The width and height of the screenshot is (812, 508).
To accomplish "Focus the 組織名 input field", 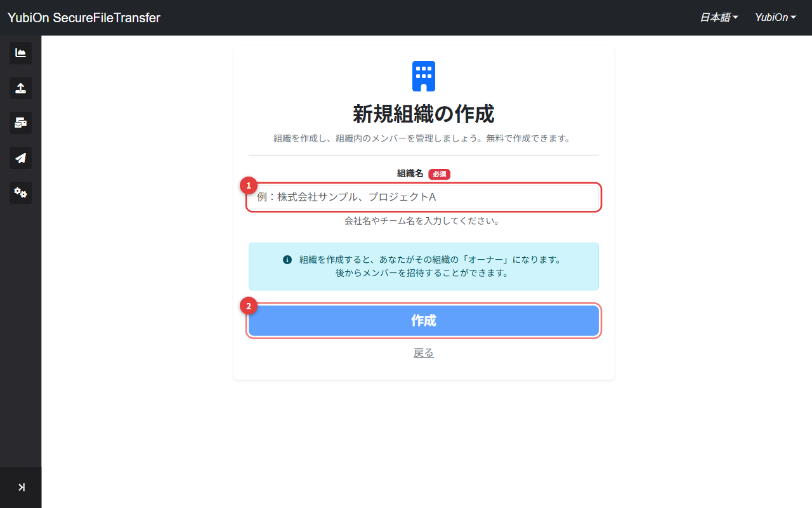I will point(424,197).
